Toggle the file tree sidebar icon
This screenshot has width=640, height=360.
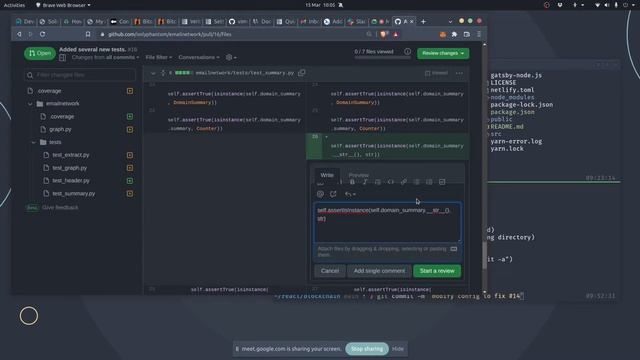point(62,58)
